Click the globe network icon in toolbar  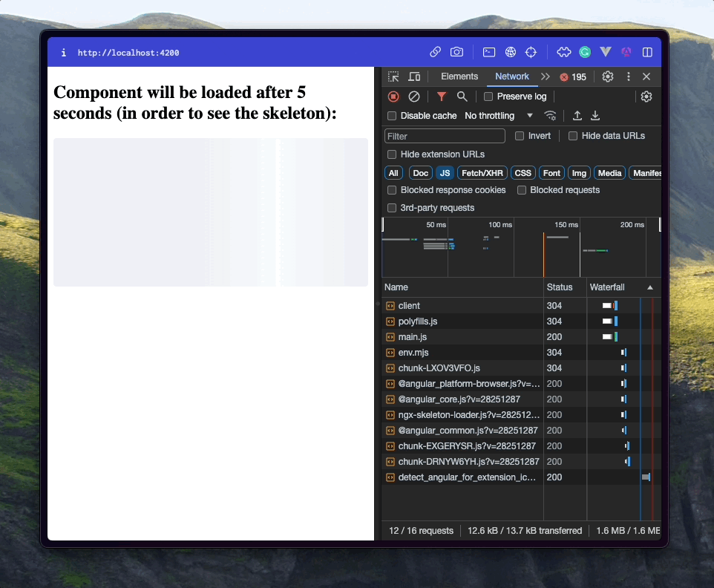pyautogui.click(x=511, y=53)
